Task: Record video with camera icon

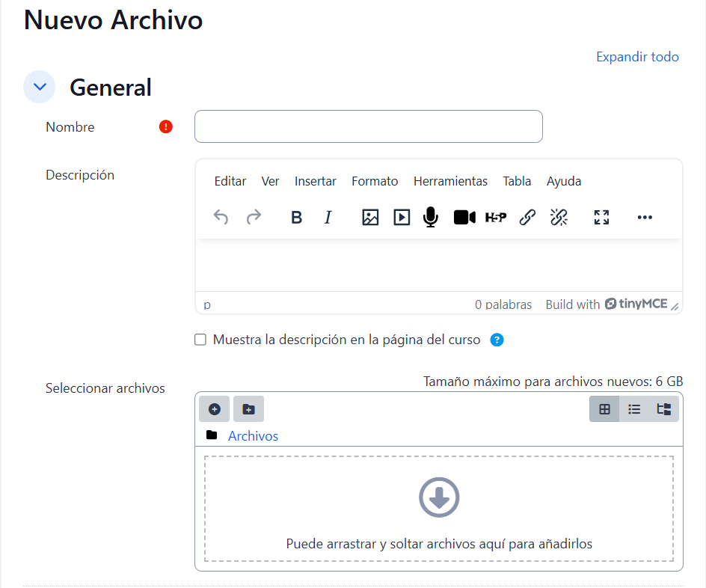Action: pyautogui.click(x=464, y=218)
